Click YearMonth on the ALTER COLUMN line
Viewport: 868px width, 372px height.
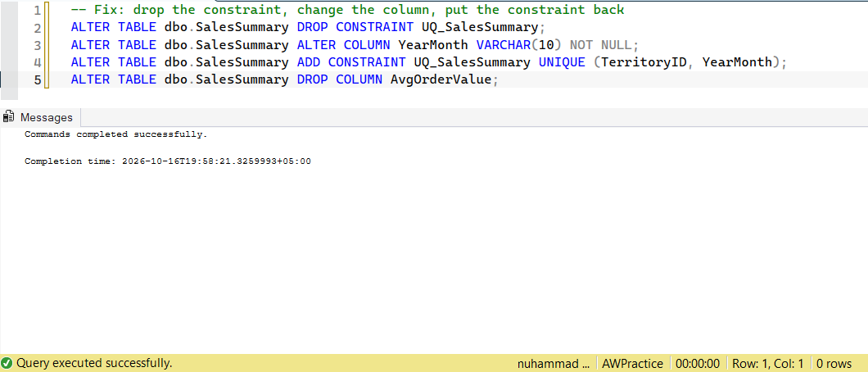433,45
